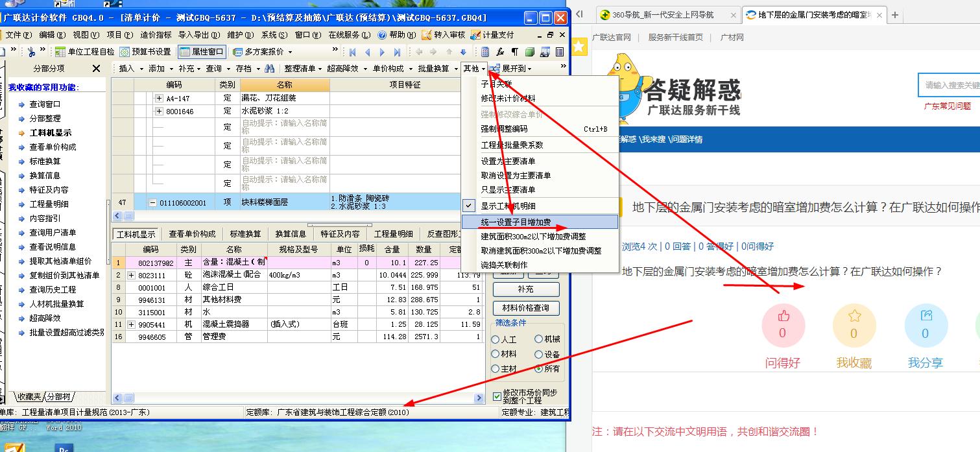Open the 查询 query dropdown

(218, 68)
